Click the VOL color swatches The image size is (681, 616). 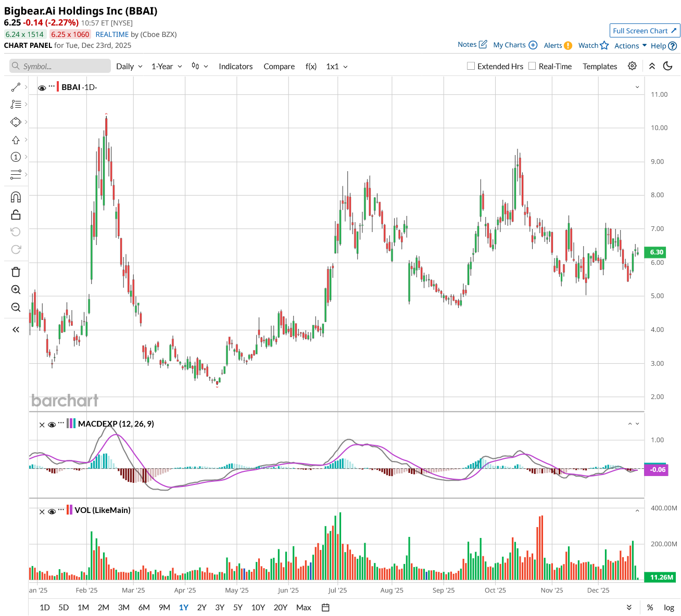70,510
